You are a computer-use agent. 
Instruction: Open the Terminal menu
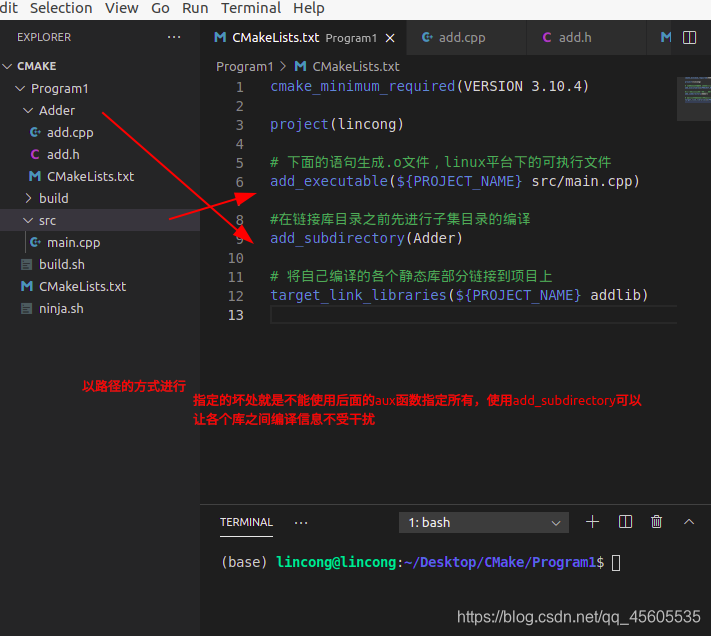click(x=251, y=8)
